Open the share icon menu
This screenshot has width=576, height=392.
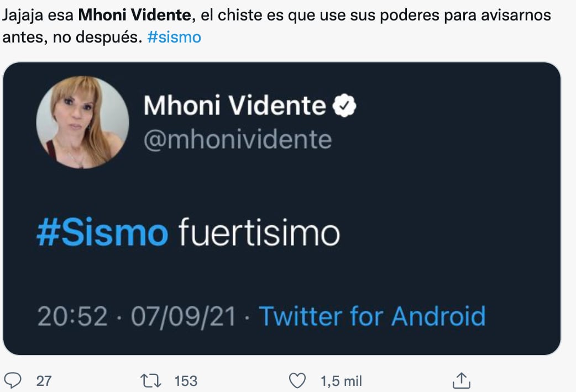460,380
